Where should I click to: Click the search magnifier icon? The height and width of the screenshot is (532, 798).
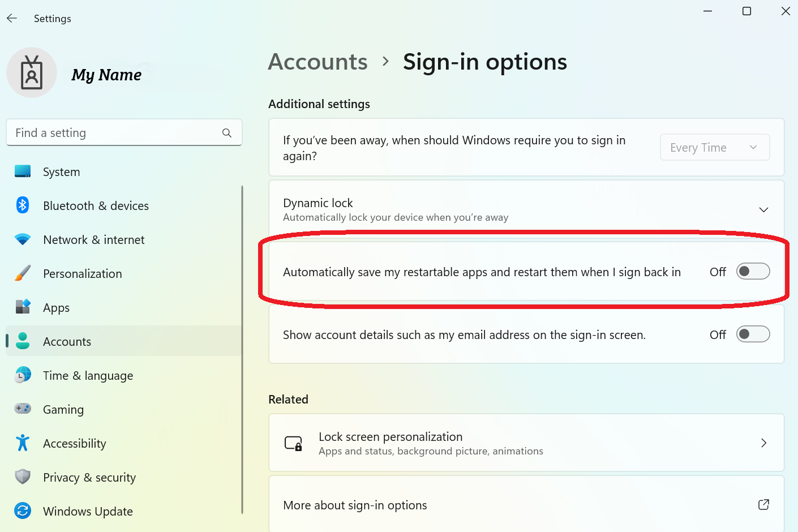click(x=227, y=133)
